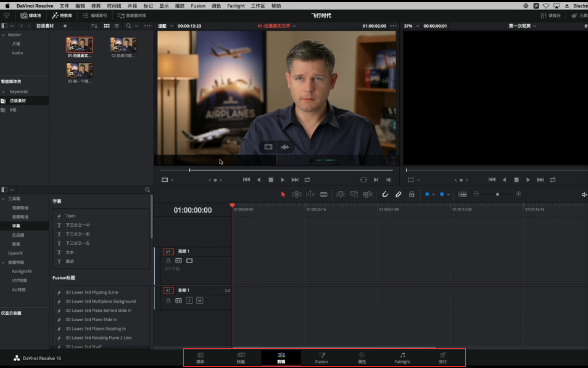Activate the blade edit mode tool
Viewport: 588px width, 368px height.
(x=324, y=194)
